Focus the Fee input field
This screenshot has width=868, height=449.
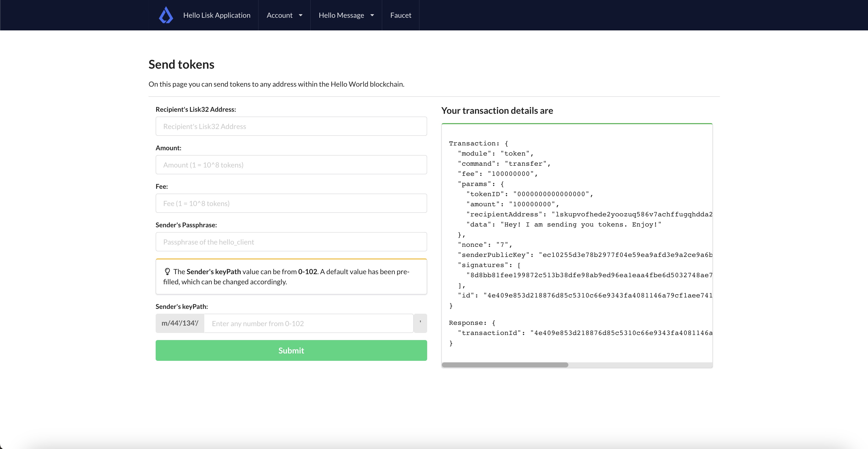(x=291, y=203)
